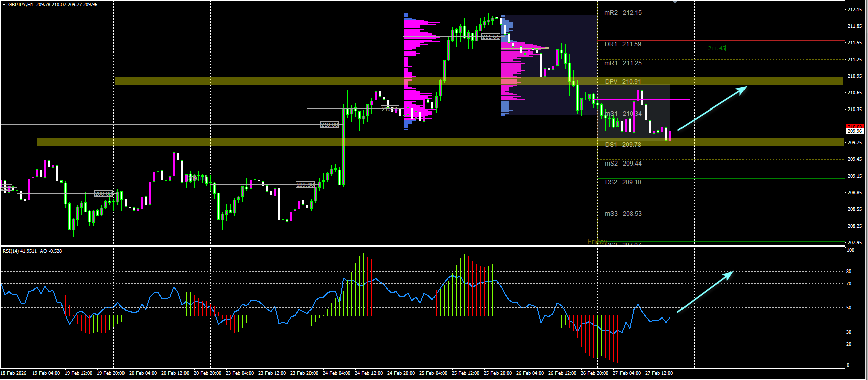Click the mS3 208.53 pivot label
This screenshot has width=868, height=380.
[x=624, y=214]
